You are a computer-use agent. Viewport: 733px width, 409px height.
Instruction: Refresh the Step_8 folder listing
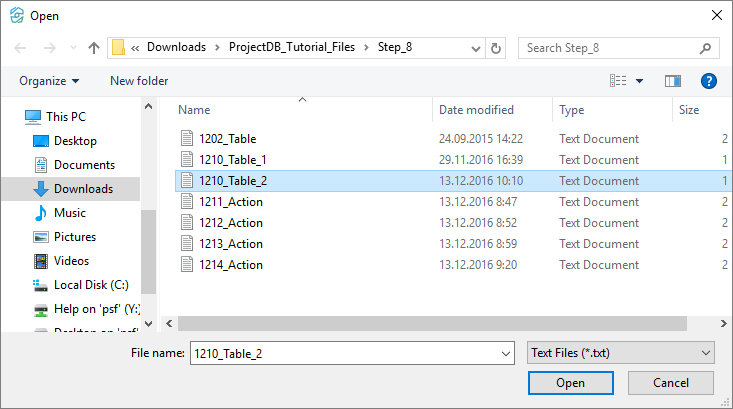(496, 47)
